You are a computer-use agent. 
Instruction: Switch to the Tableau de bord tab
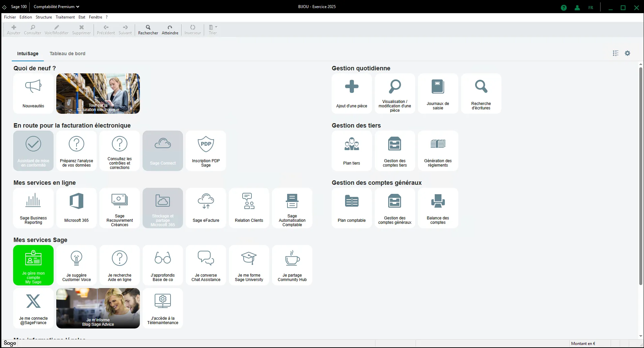point(67,54)
